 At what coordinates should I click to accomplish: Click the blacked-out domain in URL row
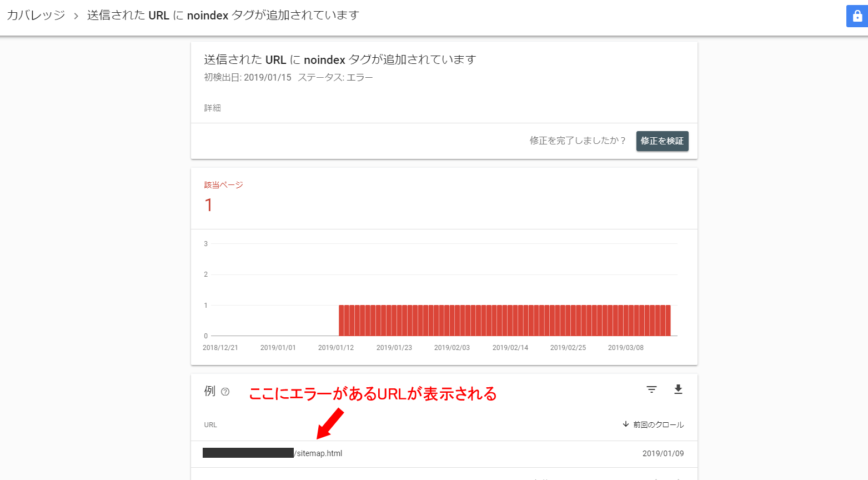(x=248, y=453)
